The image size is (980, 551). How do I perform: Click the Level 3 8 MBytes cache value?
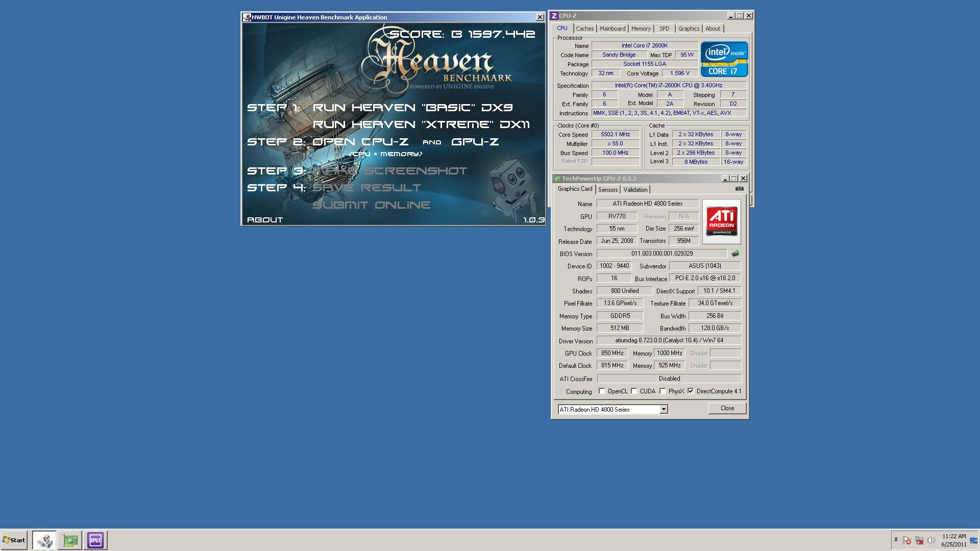click(x=696, y=162)
